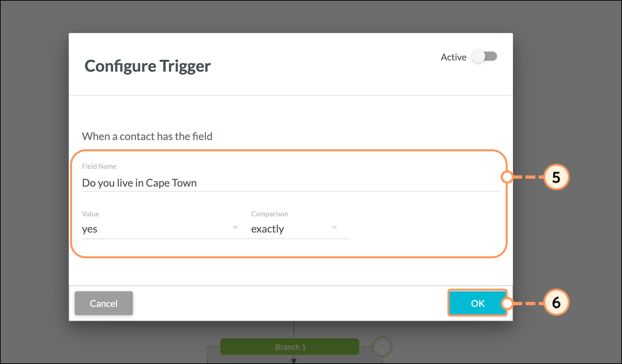This screenshot has width=622, height=364.
Task: Click the Configure Trigger title
Action: [x=147, y=66]
